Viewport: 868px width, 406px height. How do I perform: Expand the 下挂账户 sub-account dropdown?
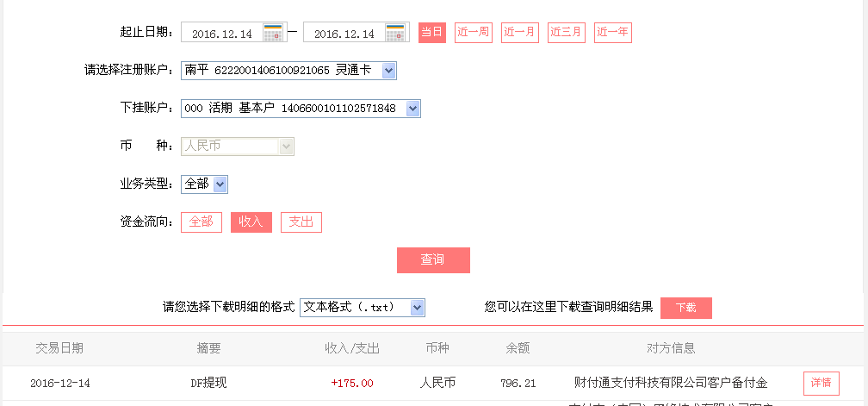(x=301, y=108)
